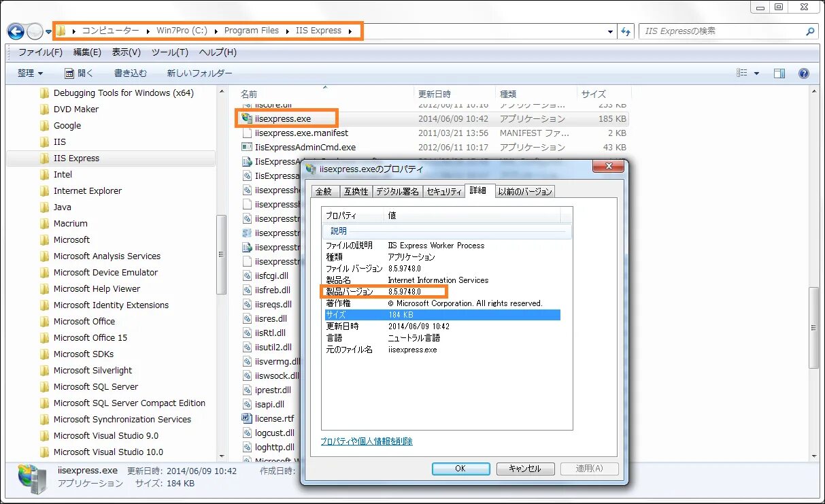825x504 pixels.
Task: Switch to 全般 tab in properties
Action: 324,192
